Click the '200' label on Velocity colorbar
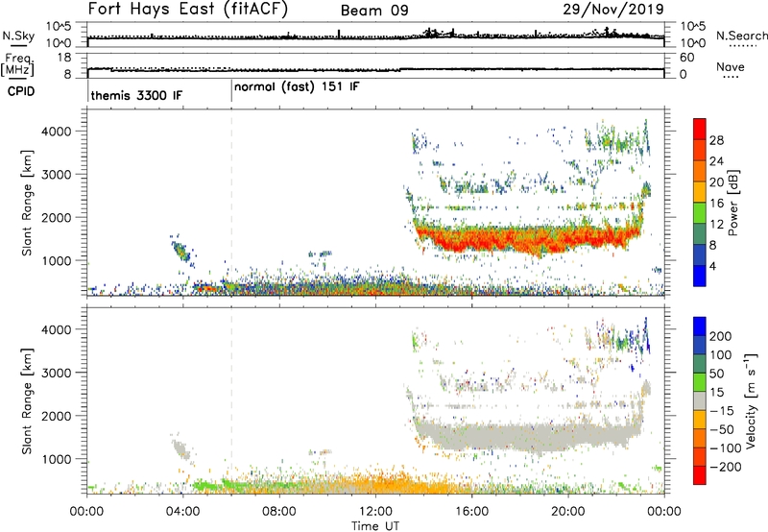The width and height of the screenshot is (768, 532). pos(721,336)
